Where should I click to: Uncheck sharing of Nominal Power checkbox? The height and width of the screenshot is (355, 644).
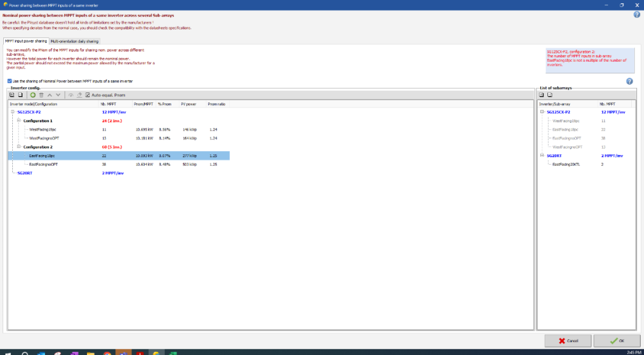point(9,81)
